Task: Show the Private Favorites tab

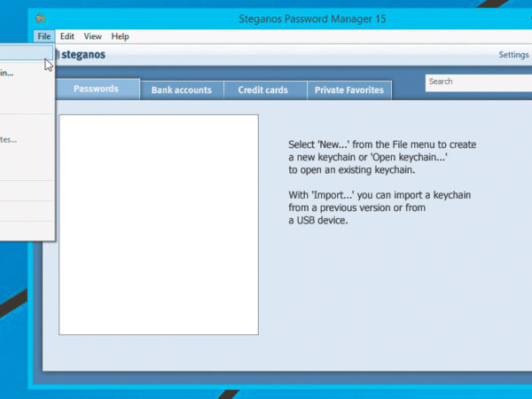Action: [x=348, y=90]
